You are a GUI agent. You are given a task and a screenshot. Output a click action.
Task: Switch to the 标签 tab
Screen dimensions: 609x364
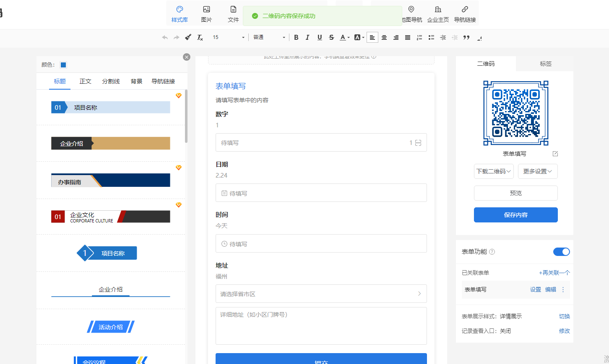545,64
